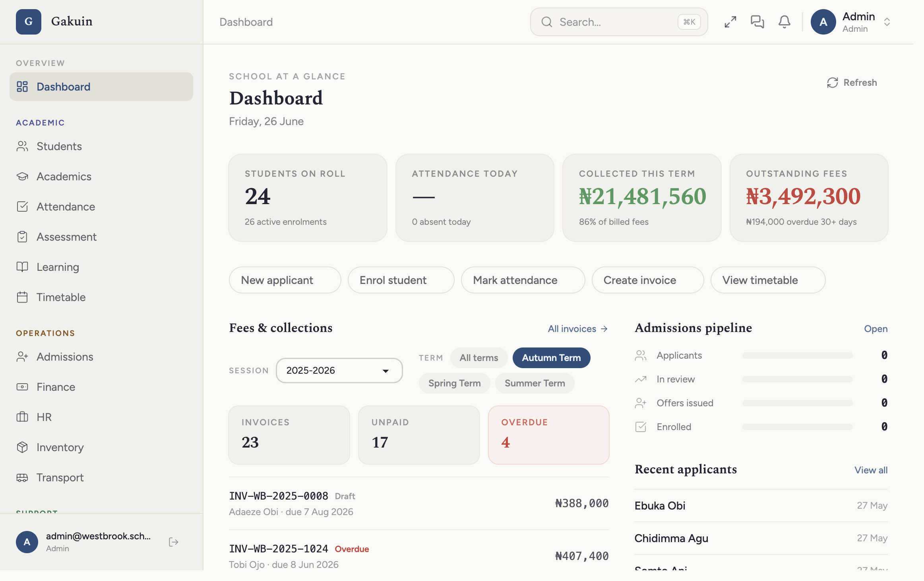Image resolution: width=924 pixels, height=581 pixels.
Task: Navigate to Finance in sidebar
Action: [x=101, y=387]
